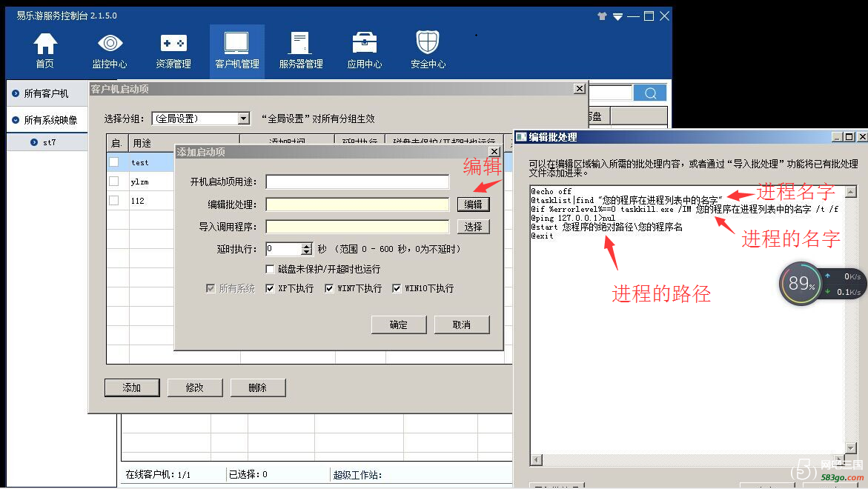Click the 启 column header
This screenshot has height=489, width=868.
pyautogui.click(x=117, y=143)
